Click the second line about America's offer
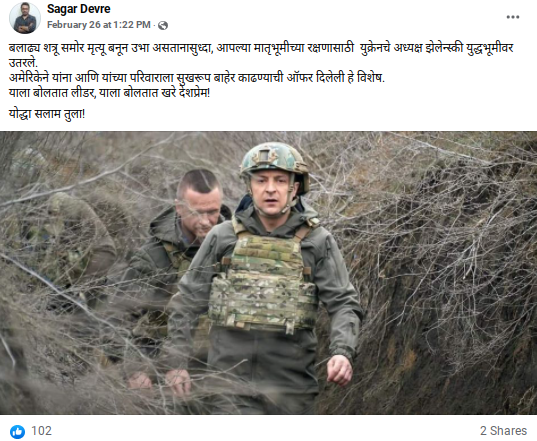 pos(197,78)
